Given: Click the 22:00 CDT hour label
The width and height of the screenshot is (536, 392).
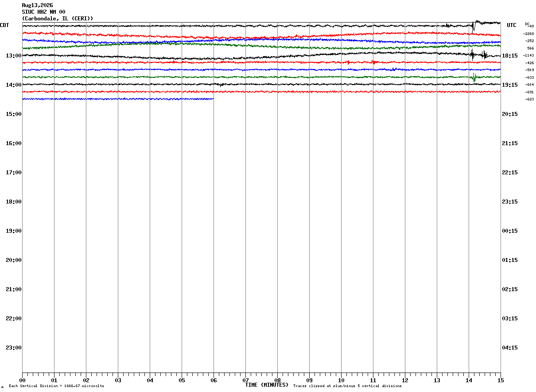Looking at the screenshot, I should click(13, 319).
